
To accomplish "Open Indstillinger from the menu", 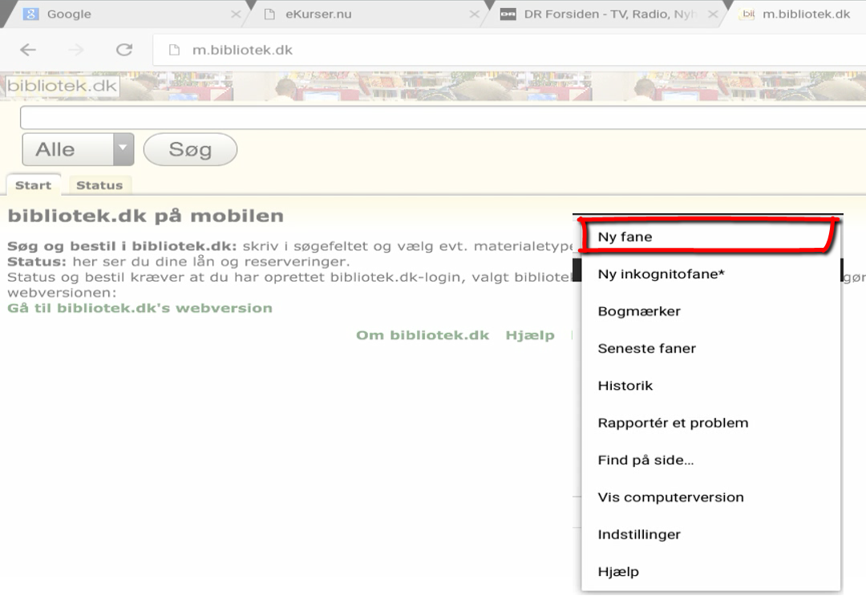I will pyautogui.click(x=710, y=534).
